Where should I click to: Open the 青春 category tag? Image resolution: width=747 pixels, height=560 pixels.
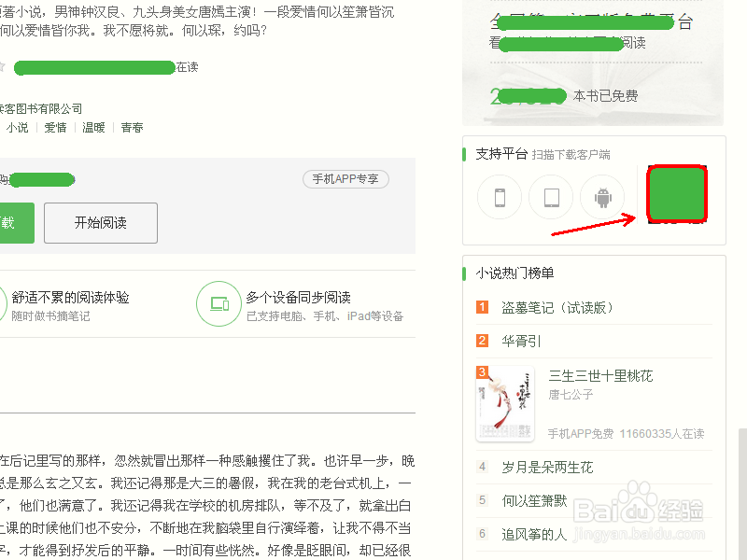pyautogui.click(x=131, y=127)
